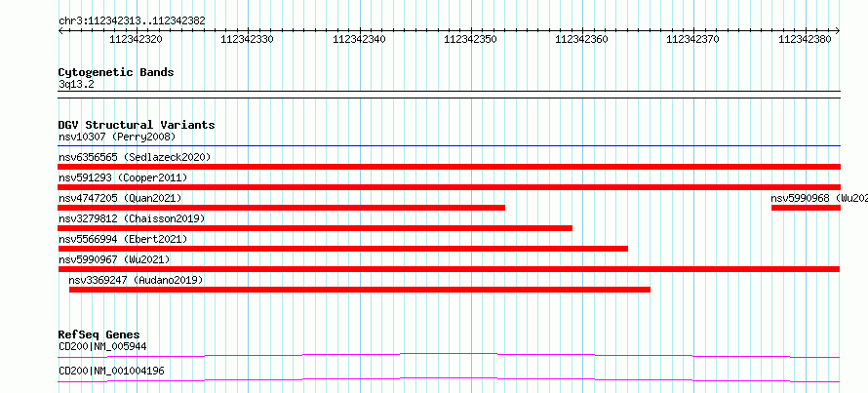Click the RefSeq Genes track heading
This screenshot has height=393, width=868.
click(x=99, y=334)
